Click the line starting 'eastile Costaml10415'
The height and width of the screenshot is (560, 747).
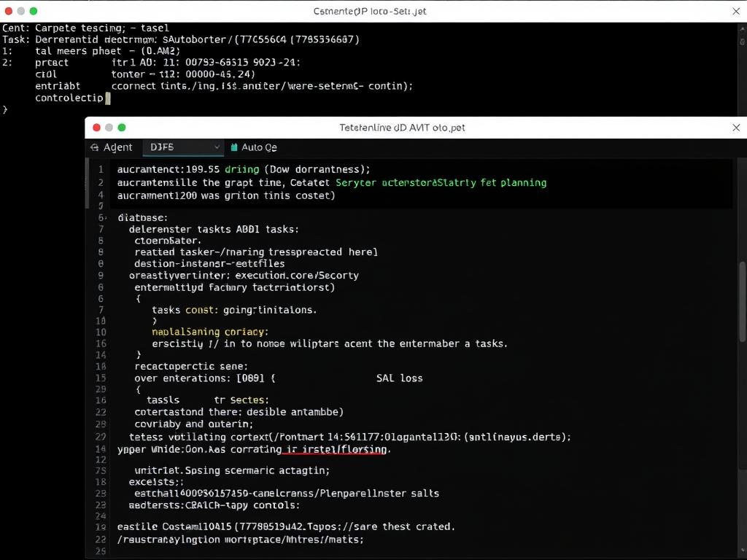click(286, 527)
